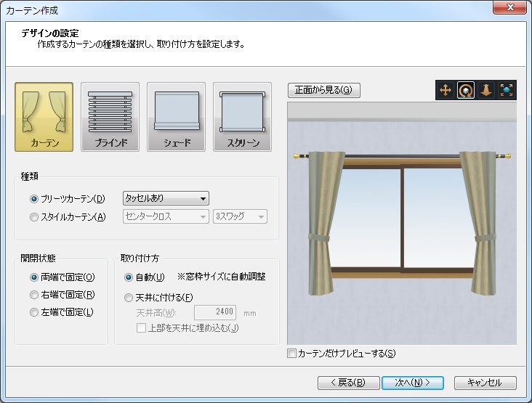
Task: Select the スクリーン screen type icon
Action: (242, 116)
